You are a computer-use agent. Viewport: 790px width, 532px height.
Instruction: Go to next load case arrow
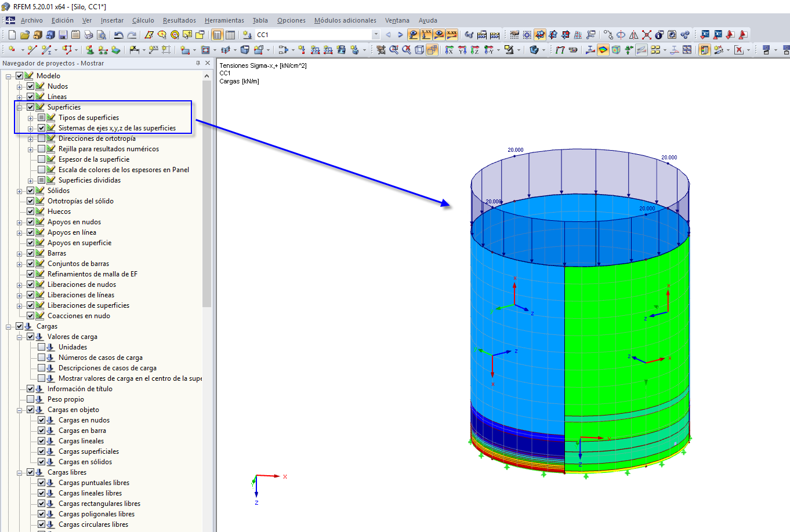pos(400,35)
